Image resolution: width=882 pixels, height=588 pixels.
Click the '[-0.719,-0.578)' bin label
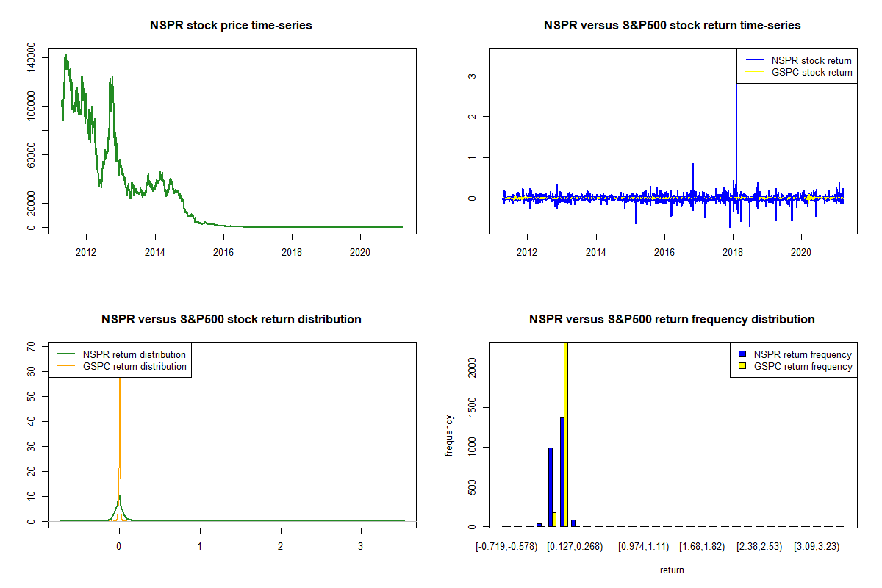507,547
